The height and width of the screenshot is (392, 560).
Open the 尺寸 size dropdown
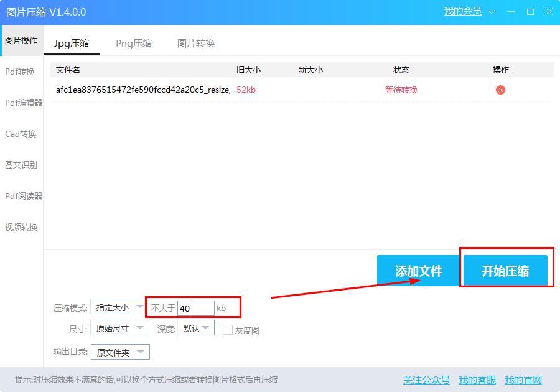pyautogui.click(x=119, y=329)
